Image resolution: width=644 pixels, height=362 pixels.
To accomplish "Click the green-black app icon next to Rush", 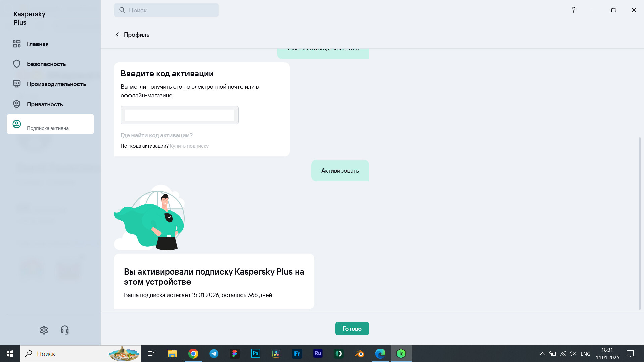I will pyautogui.click(x=339, y=354).
